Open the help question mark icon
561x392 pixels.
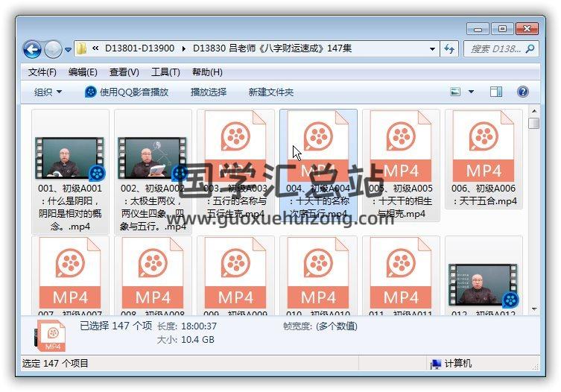[522, 92]
